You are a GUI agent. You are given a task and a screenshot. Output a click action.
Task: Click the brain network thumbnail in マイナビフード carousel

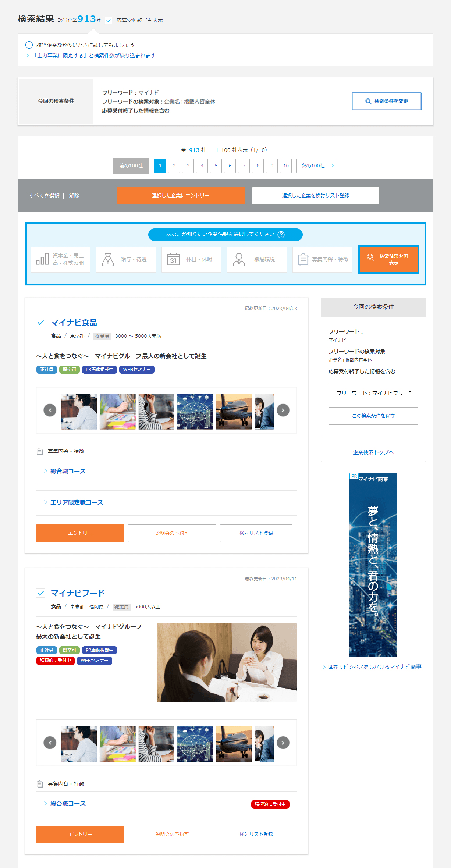(x=195, y=744)
